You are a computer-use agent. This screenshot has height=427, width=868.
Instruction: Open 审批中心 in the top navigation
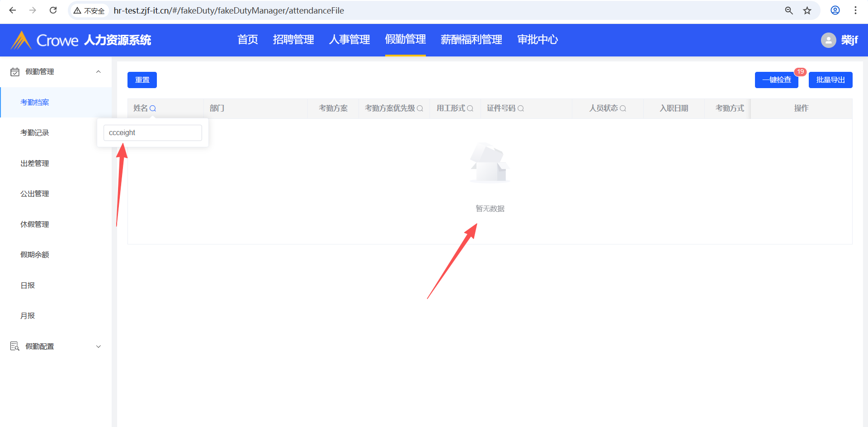coord(538,40)
